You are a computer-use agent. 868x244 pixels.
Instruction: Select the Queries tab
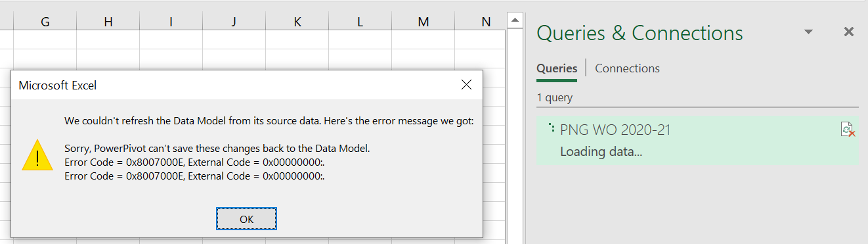pos(557,68)
